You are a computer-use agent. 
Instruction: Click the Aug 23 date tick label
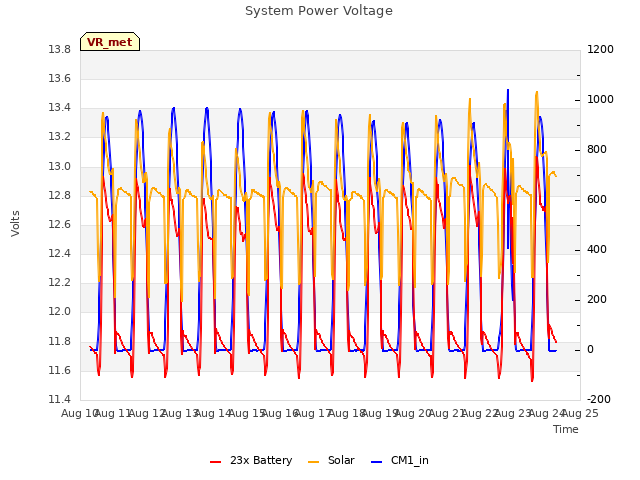pyautogui.click(x=513, y=413)
